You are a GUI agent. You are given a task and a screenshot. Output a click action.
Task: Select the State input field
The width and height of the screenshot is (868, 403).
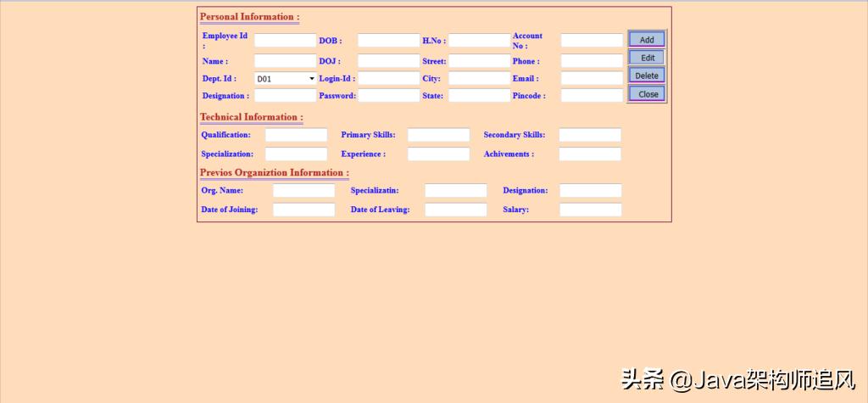point(480,95)
